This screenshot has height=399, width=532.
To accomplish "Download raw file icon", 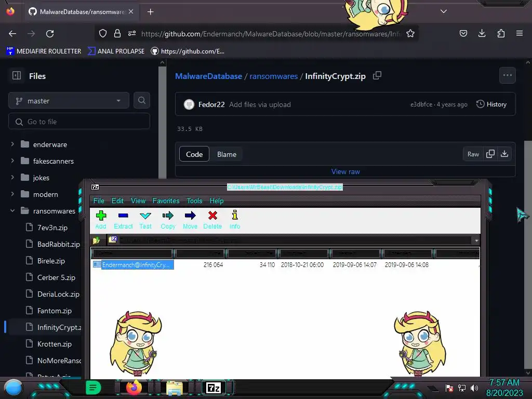I will pyautogui.click(x=504, y=154).
